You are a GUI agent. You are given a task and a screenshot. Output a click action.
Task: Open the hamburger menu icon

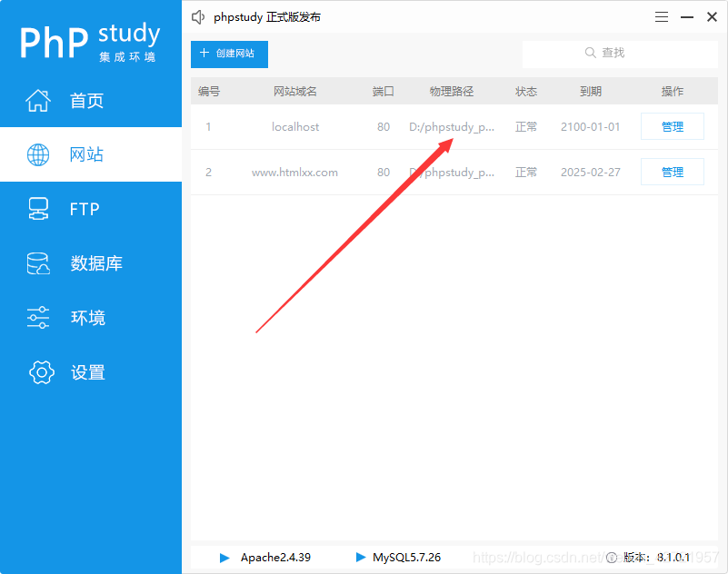(x=662, y=17)
